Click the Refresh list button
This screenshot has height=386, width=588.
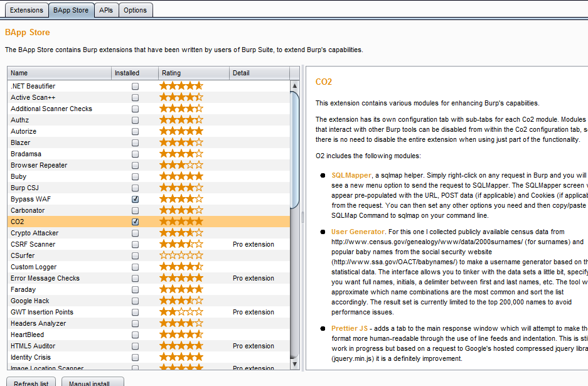31,382
